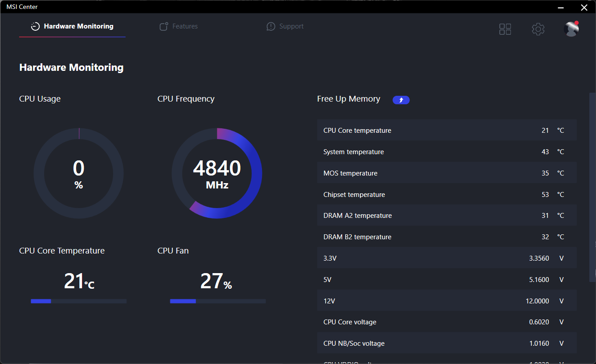The width and height of the screenshot is (596, 364).
Task: Select the 5V voltage row
Action: tap(447, 280)
